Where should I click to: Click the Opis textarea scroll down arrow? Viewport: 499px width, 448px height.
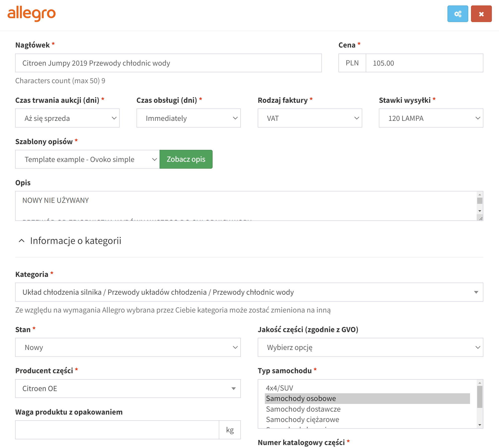480,211
